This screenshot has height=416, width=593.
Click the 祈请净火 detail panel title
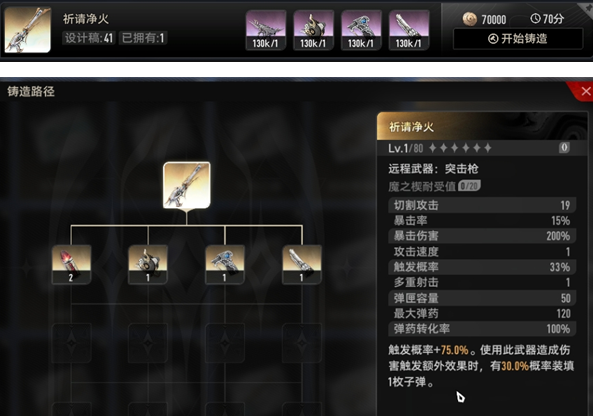click(411, 127)
